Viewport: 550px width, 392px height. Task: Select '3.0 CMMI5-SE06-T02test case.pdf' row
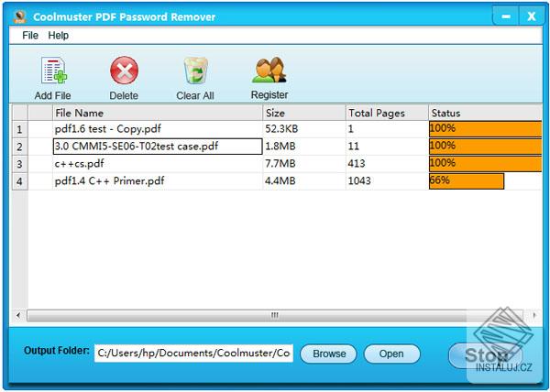click(x=158, y=146)
